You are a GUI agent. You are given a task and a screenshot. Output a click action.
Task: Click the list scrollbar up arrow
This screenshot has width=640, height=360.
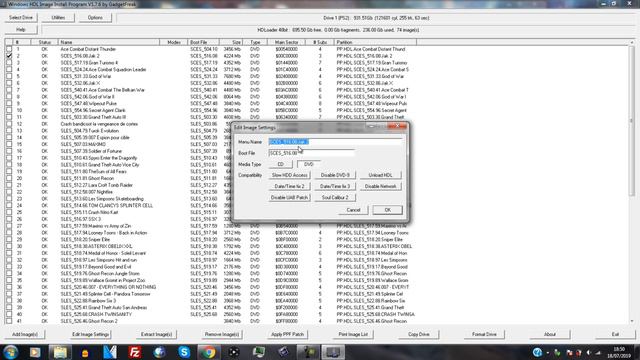pyautogui.click(x=632, y=42)
